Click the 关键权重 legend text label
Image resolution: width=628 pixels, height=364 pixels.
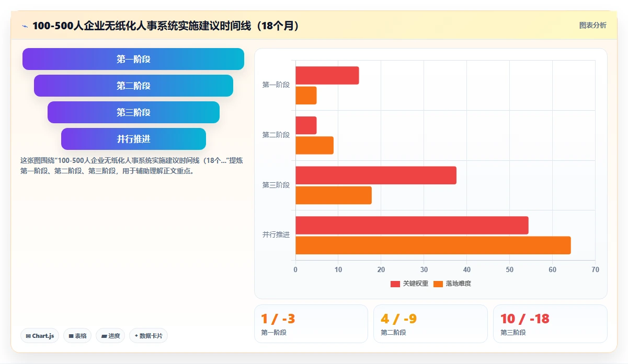pyautogui.click(x=416, y=284)
